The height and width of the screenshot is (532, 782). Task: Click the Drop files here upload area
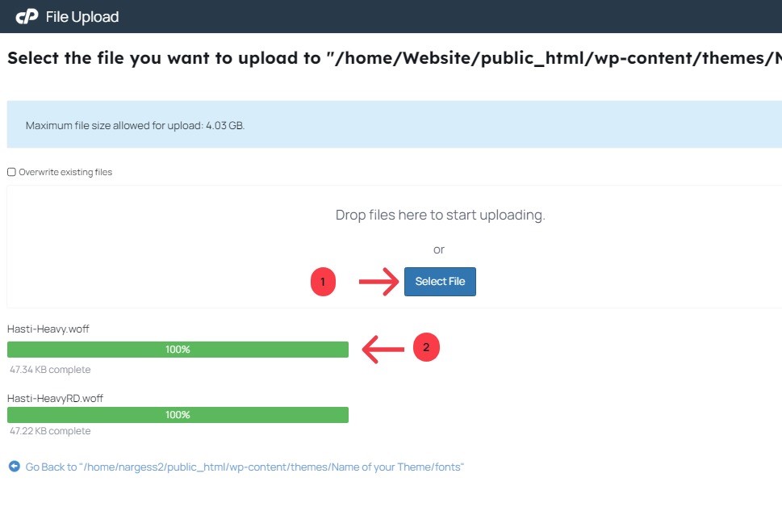pos(440,216)
